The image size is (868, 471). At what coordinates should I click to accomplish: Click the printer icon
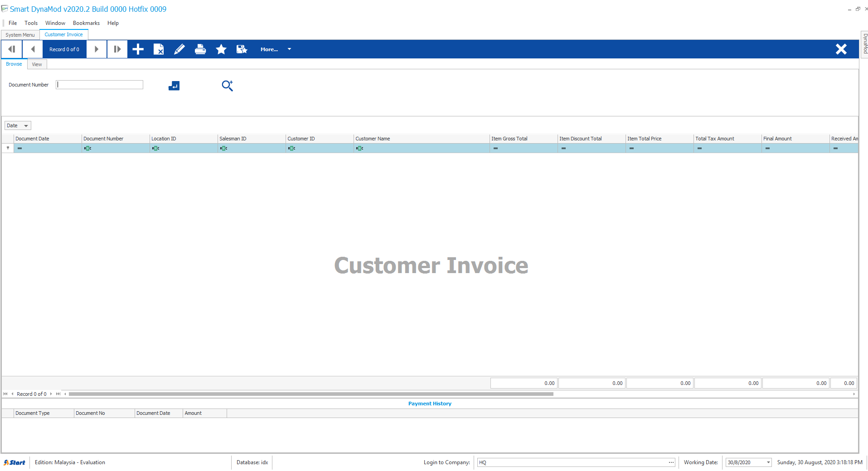[200, 49]
